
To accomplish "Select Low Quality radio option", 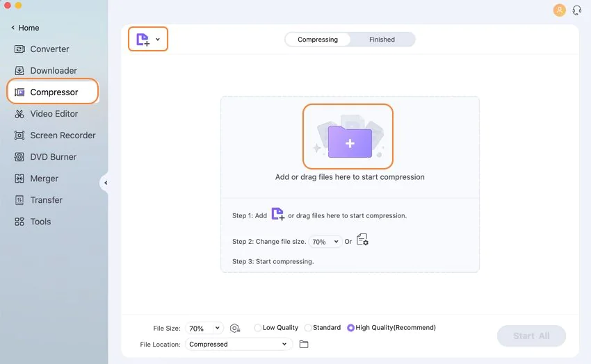I will click(258, 328).
